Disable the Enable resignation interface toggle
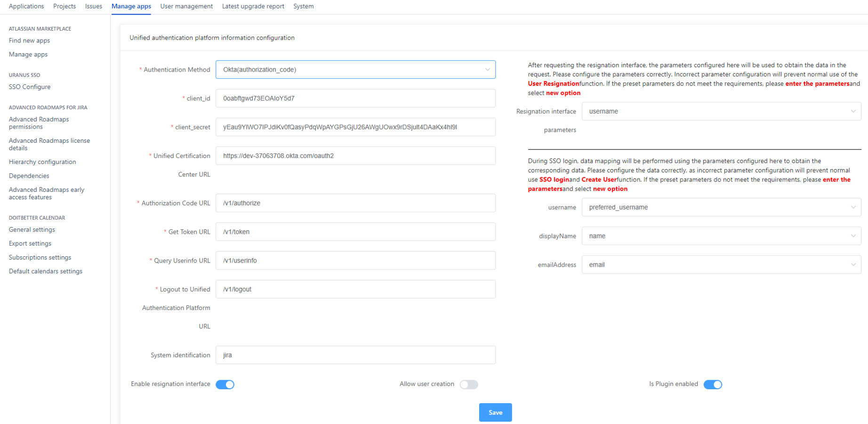The image size is (868, 424). (225, 384)
